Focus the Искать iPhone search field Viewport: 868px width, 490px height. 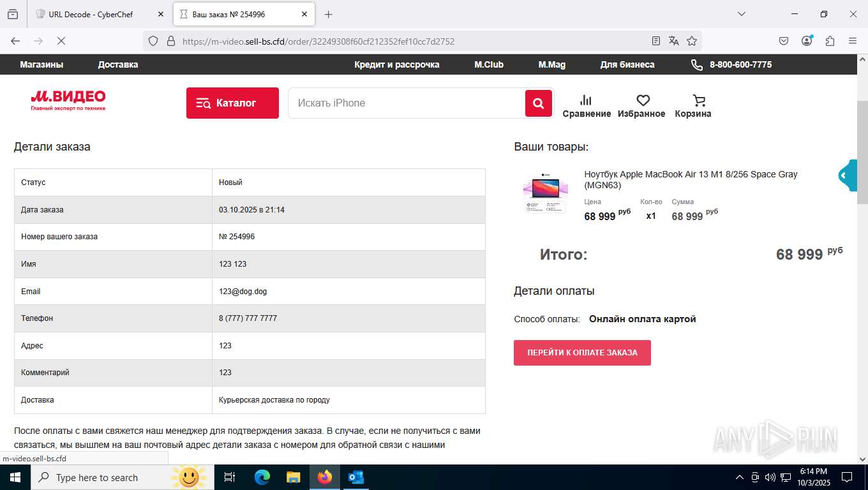[406, 103]
